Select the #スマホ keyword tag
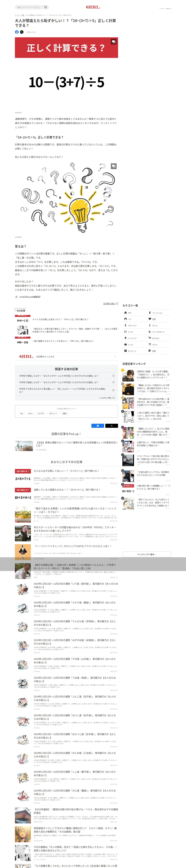 pyautogui.click(x=41, y=413)
